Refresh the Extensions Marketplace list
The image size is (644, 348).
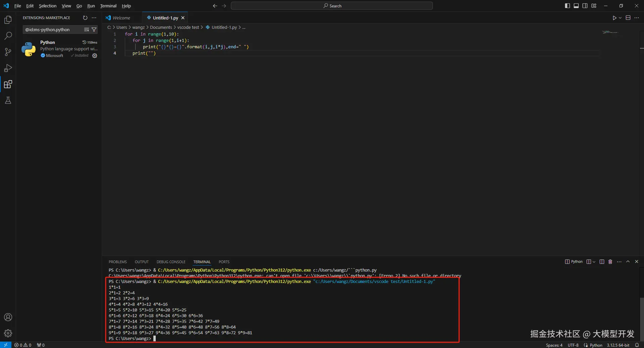click(x=85, y=18)
